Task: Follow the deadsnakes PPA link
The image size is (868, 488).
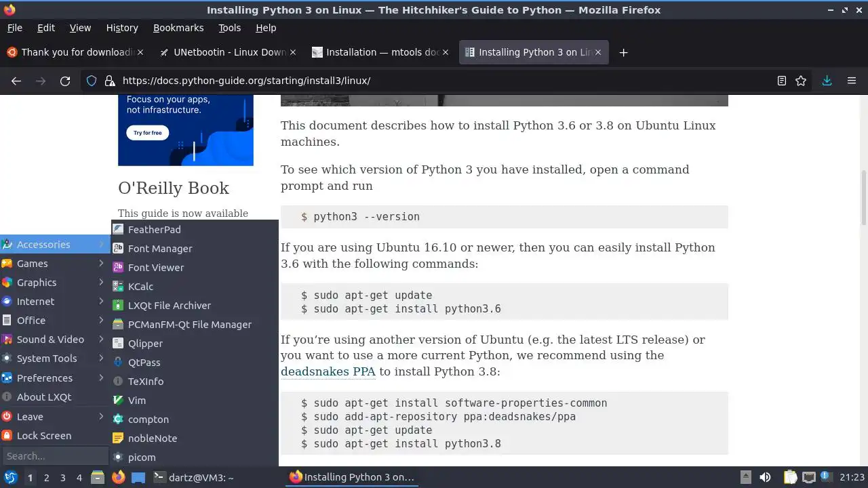Action: click(328, 371)
